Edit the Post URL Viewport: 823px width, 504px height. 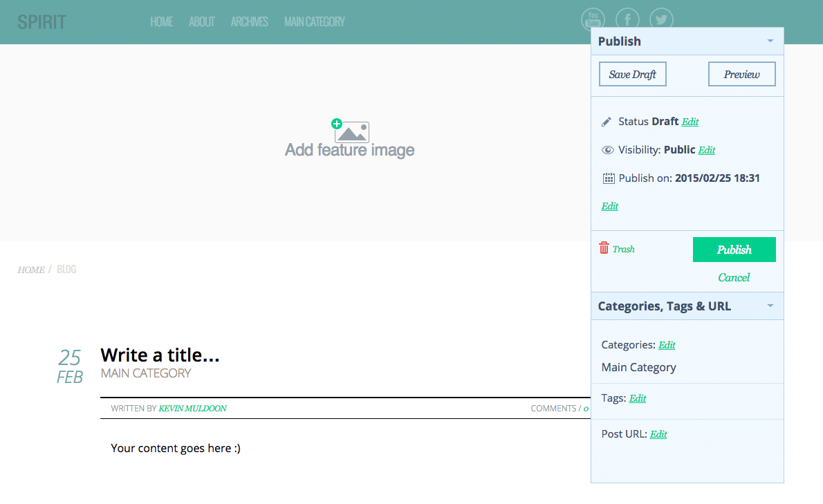[658, 434]
